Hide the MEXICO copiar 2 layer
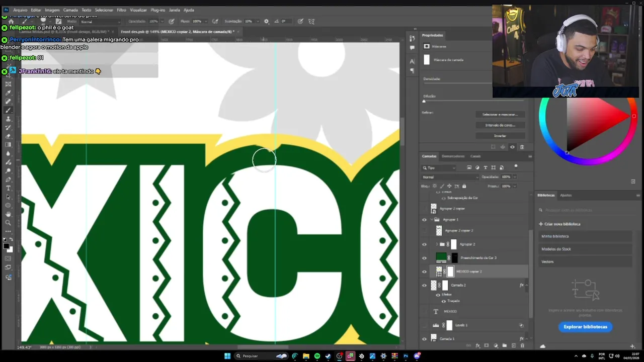This screenshot has height=362, width=644. tap(424, 271)
